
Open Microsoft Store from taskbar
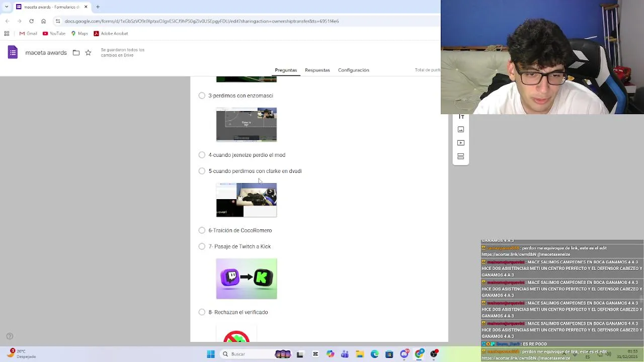(x=389, y=354)
